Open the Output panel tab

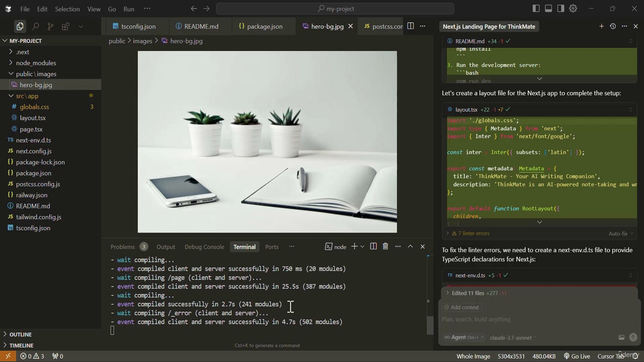click(x=166, y=247)
